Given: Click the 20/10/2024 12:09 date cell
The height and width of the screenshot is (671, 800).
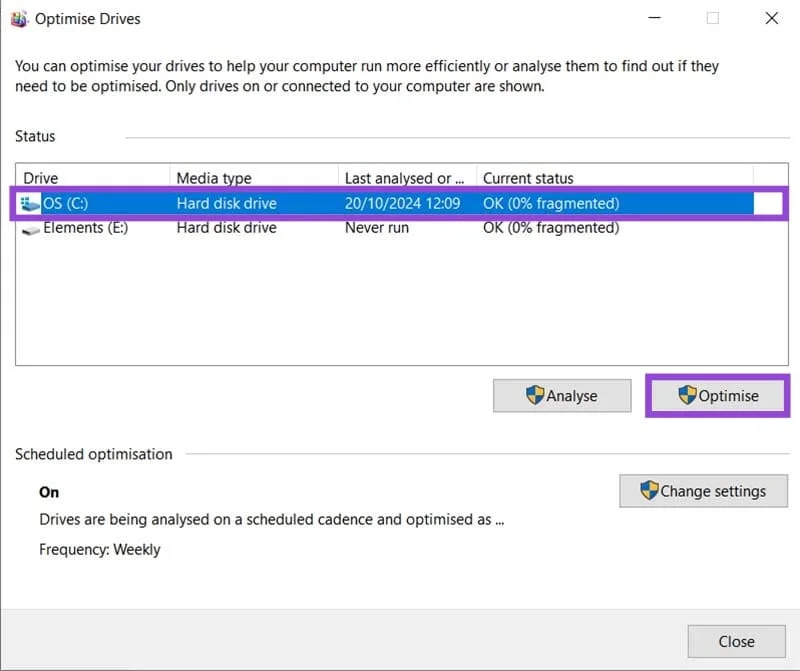Looking at the screenshot, I should pos(402,204).
